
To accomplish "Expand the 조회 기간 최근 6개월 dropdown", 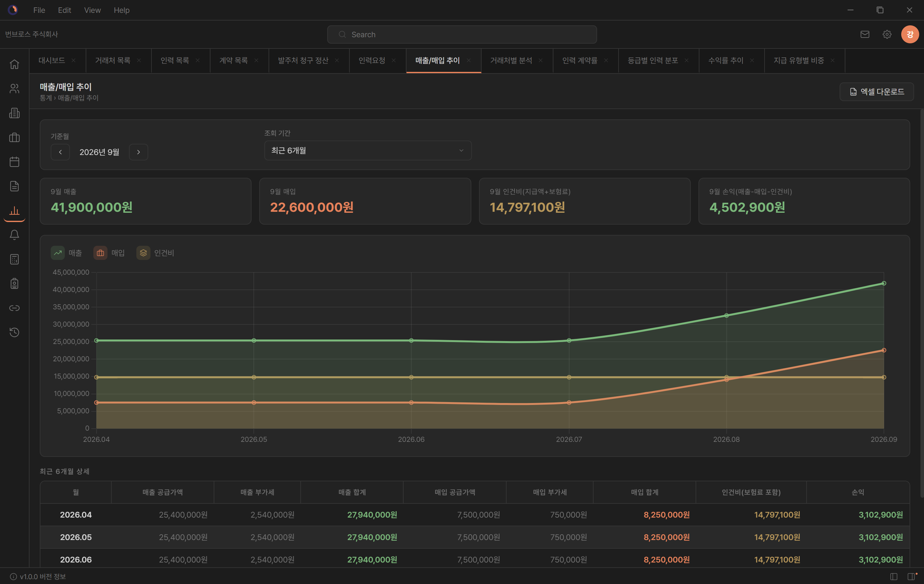I will pyautogui.click(x=368, y=150).
